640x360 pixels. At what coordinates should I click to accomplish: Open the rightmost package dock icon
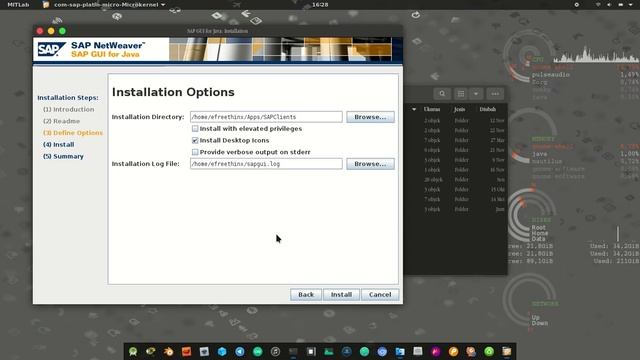507,351
